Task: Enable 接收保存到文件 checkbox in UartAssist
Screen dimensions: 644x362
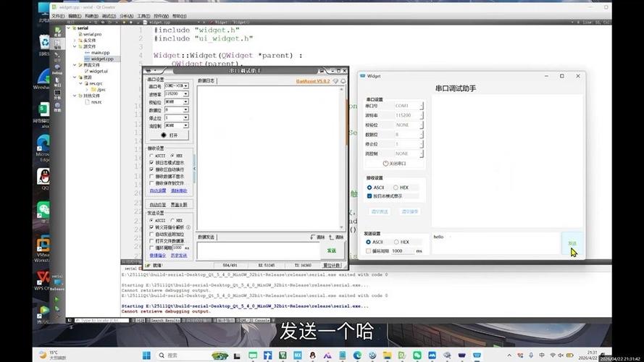Action: click(x=151, y=183)
